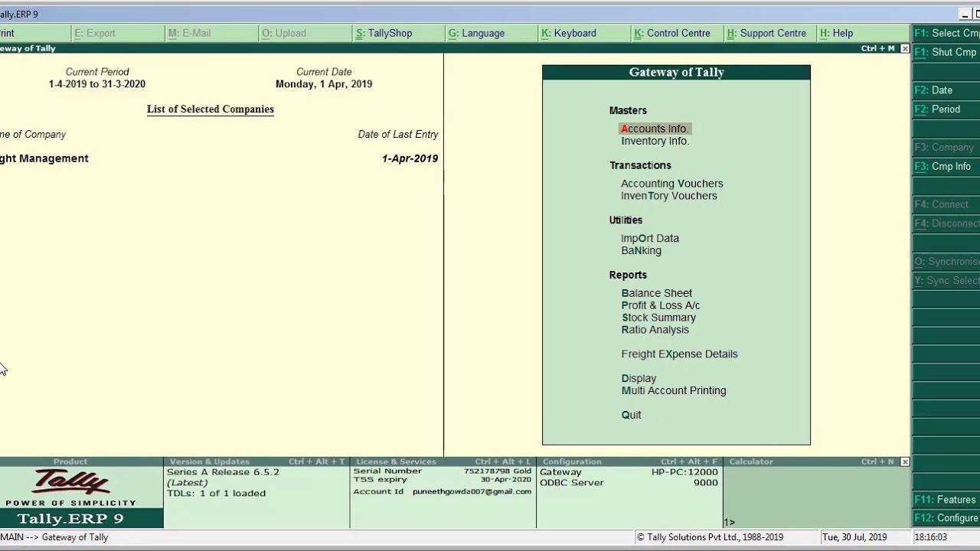Image resolution: width=980 pixels, height=551 pixels.
Task: Click F4: Connect button
Action: click(946, 204)
